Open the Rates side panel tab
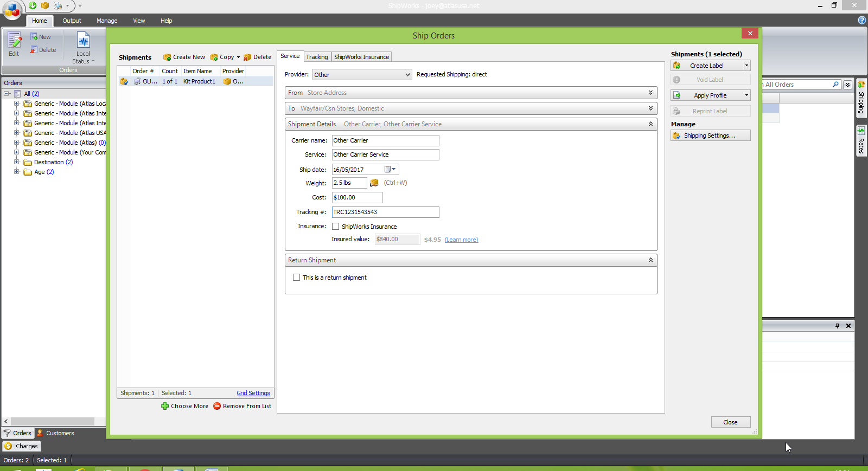The height and width of the screenshot is (471, 868). [861, 140]
